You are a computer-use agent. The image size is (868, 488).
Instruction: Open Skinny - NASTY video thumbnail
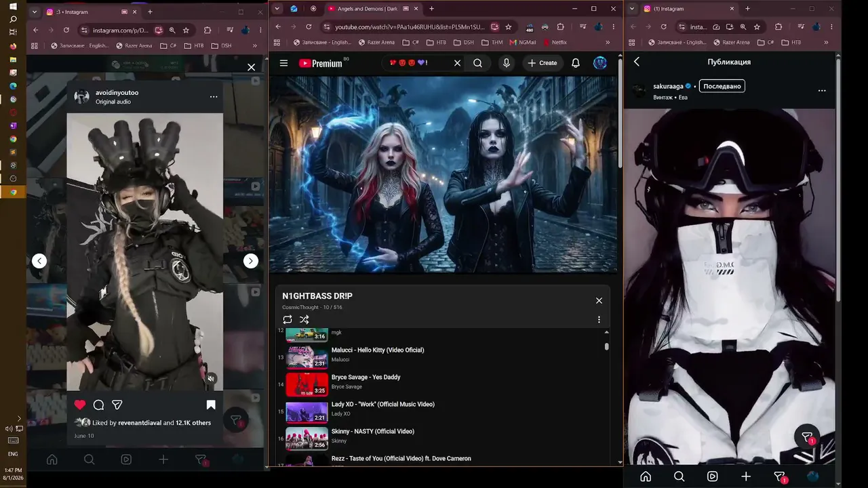(x=307, y=439)
